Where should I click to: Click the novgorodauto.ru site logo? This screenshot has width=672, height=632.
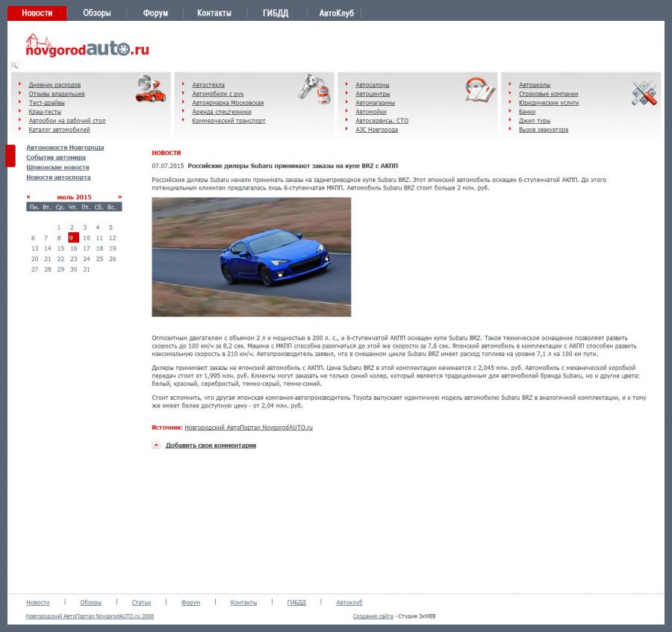[x=87, y=47]
